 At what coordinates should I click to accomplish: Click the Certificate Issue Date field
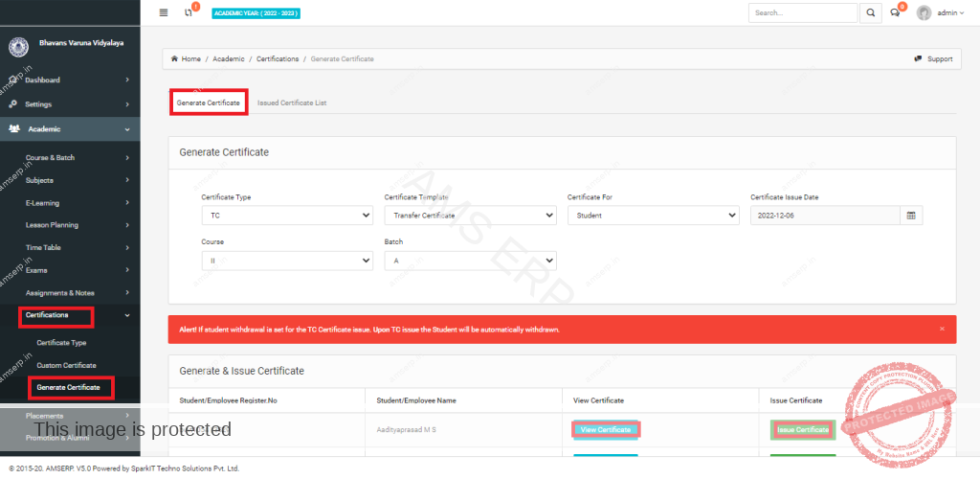tap(825, 216)
